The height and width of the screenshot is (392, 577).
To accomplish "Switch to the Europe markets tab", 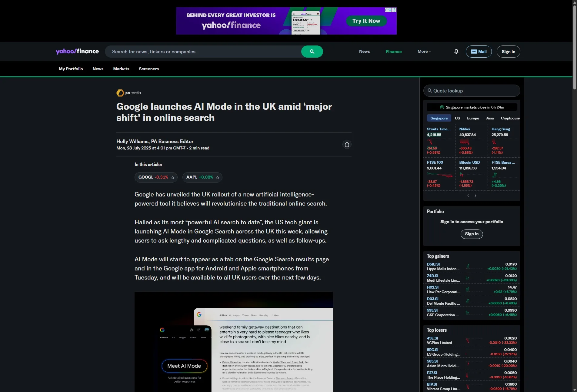I will pos(473,118).
